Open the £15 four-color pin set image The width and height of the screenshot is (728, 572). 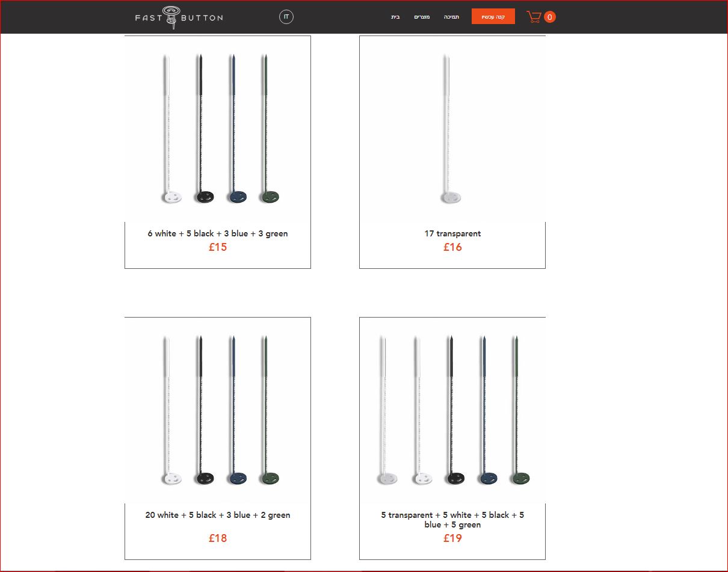pos(218,129)
